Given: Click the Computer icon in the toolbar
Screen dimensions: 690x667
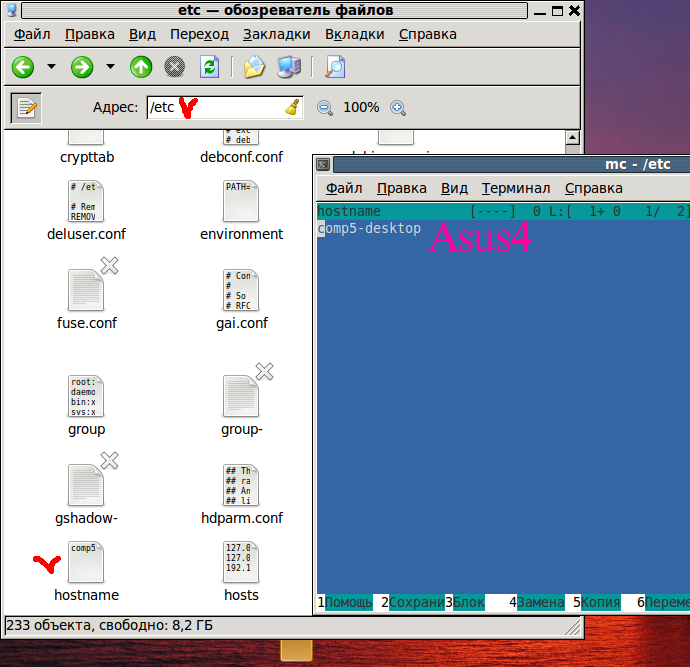Looking at the screenshot, I should (289, 67).
